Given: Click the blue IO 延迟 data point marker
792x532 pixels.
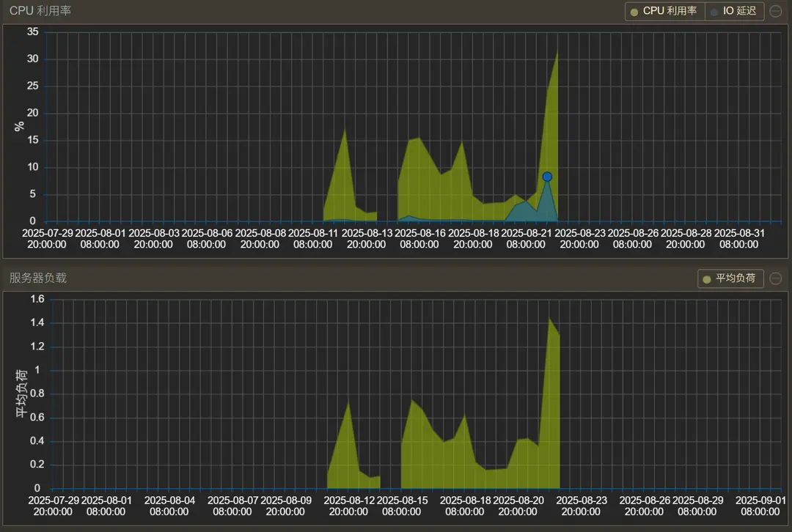Looking at the screenshot, I should pos(547,177).
